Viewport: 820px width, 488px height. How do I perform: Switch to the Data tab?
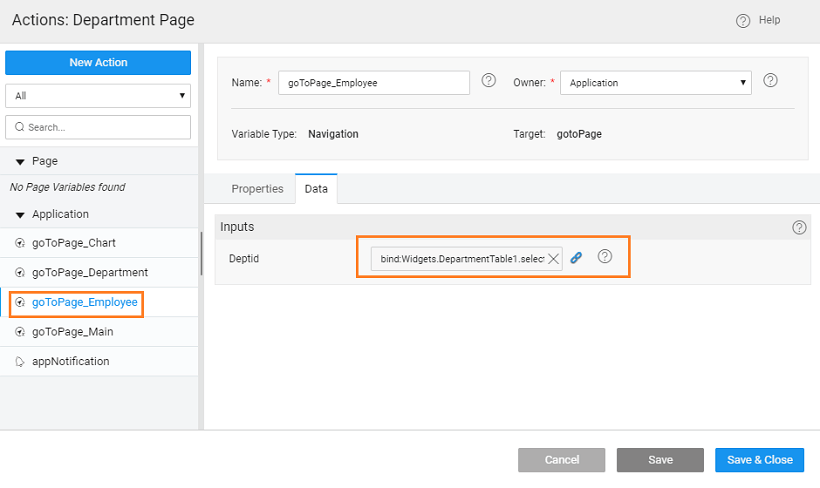pos(316,189)
